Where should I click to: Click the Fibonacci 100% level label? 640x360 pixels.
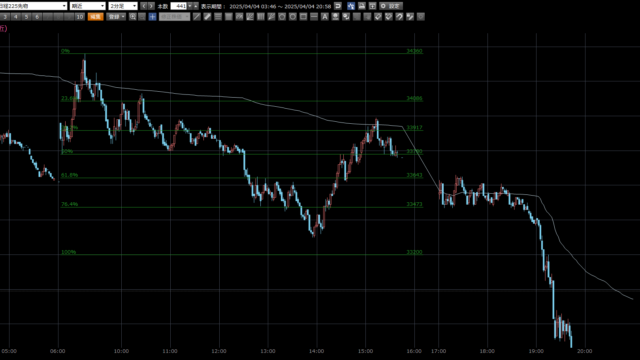pyautogui.click(x=69, y=252)
